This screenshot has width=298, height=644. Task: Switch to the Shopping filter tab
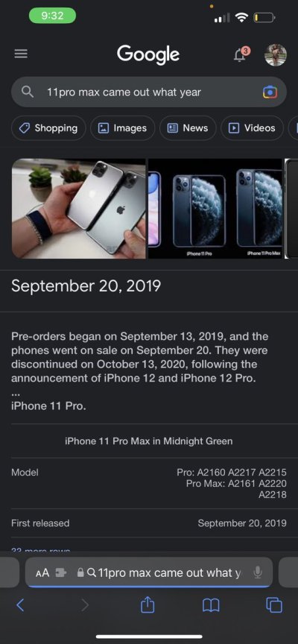pyautogui.click(x=48, y=128)
